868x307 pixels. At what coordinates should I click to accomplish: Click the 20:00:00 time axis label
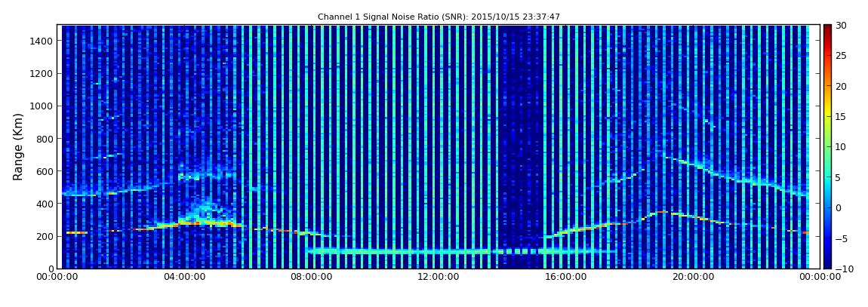[691, 277]
